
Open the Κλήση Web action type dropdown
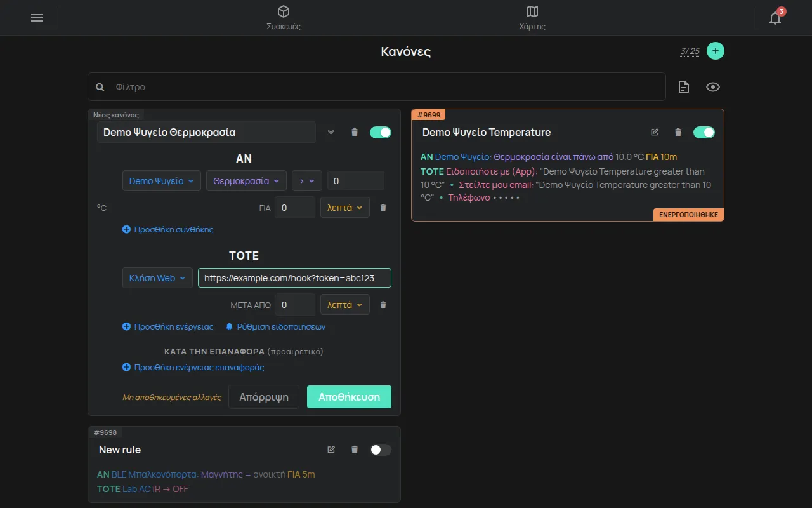coord(157,278)
